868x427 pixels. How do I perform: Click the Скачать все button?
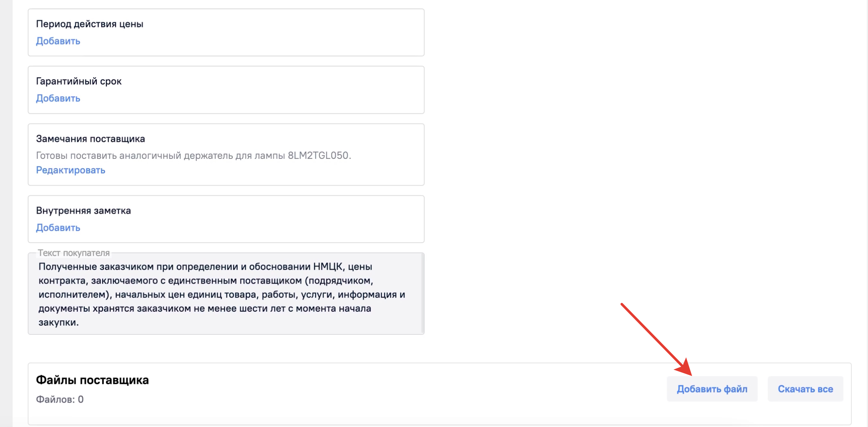(x=805, y=389)
